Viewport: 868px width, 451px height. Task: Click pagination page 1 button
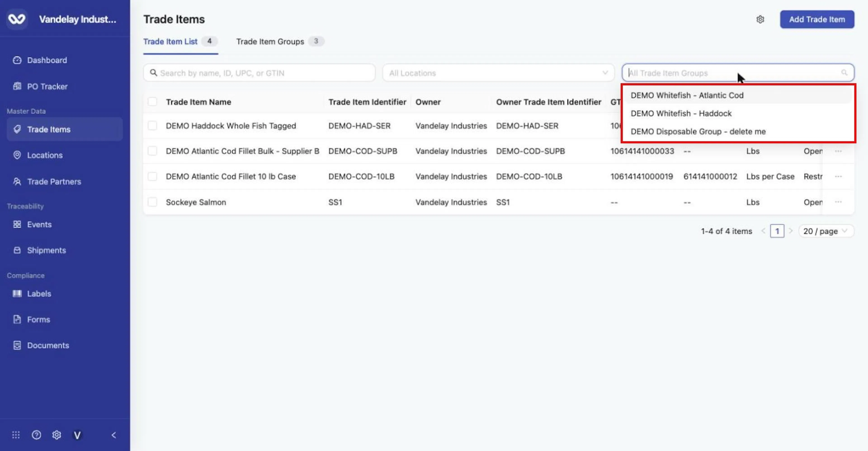777,231
